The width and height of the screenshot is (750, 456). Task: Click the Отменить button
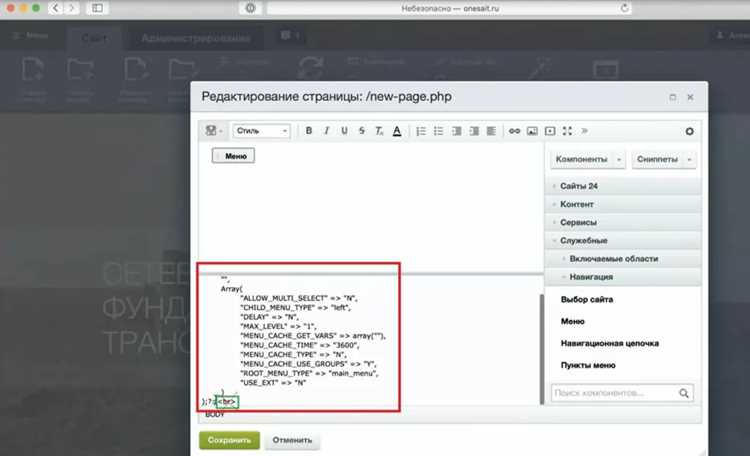pos(292,440)
